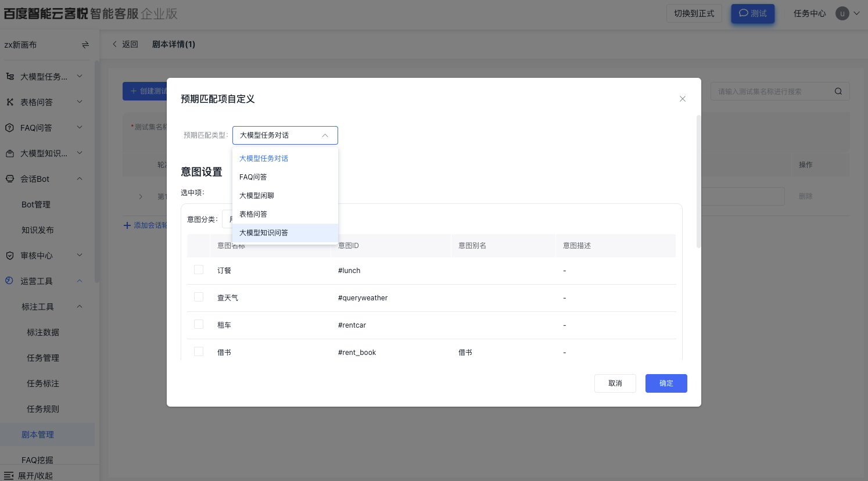The height and width of the screenshot is (481, 868).
Task: Choose 大模型任务对话 from the dropdown list
Action: pyautogui.click(x=285, y=159)
